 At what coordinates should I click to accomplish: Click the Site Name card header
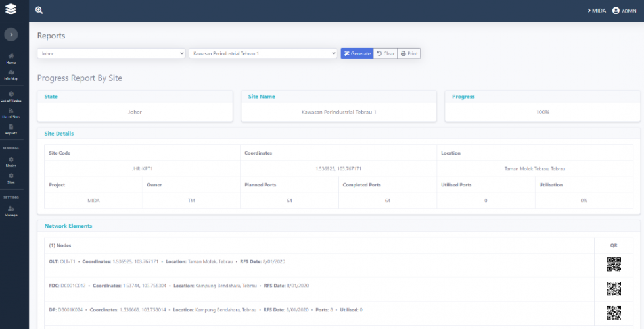point(262,97)
